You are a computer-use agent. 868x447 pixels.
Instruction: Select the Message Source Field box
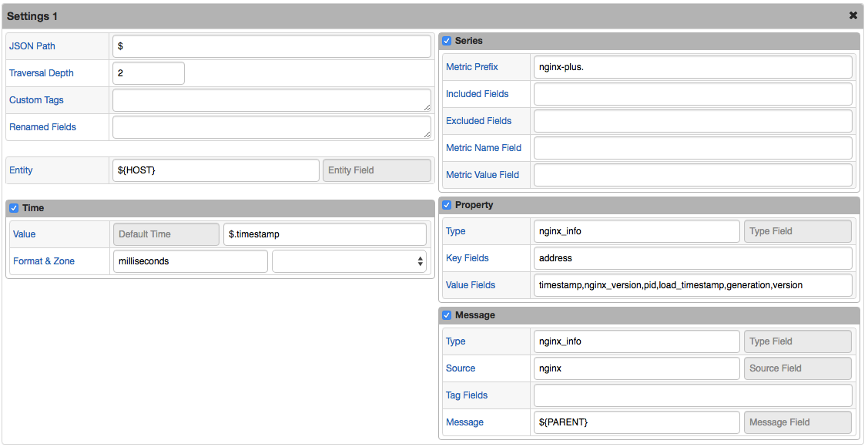pos(798,368)
